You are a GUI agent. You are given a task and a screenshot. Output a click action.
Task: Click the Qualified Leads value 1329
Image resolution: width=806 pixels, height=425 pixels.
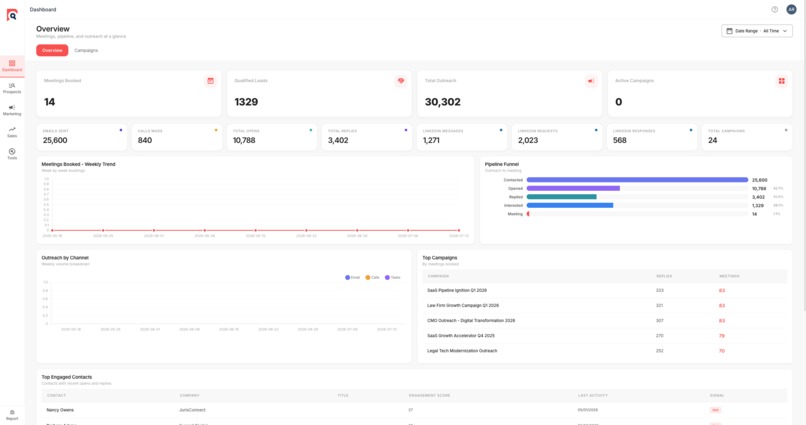click(x=246, y=102)
